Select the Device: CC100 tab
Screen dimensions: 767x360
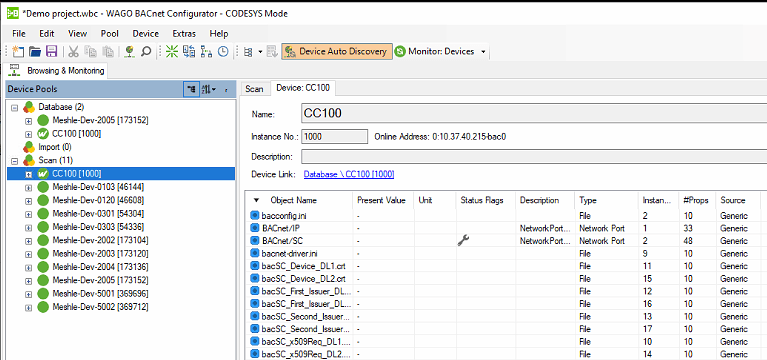(303, 88)
